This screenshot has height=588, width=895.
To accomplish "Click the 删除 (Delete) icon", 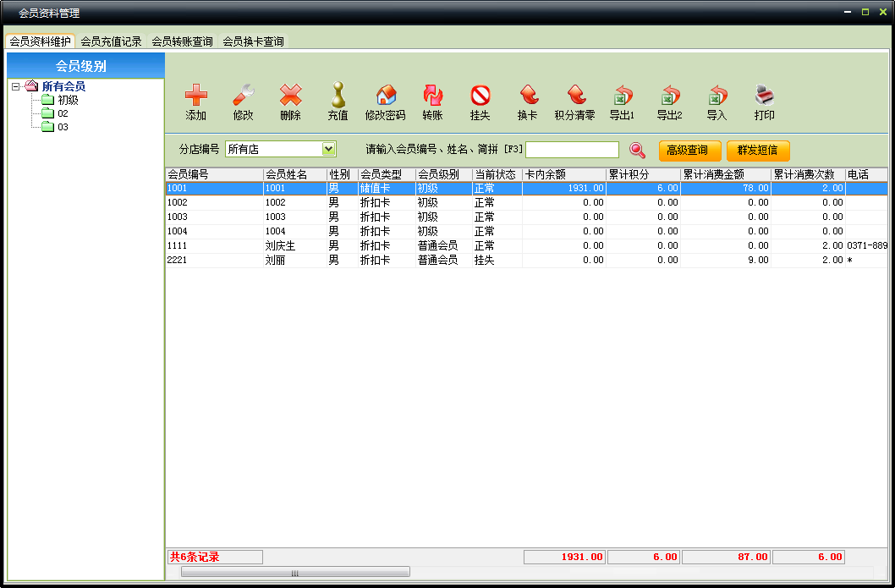I will pos(289,102).
